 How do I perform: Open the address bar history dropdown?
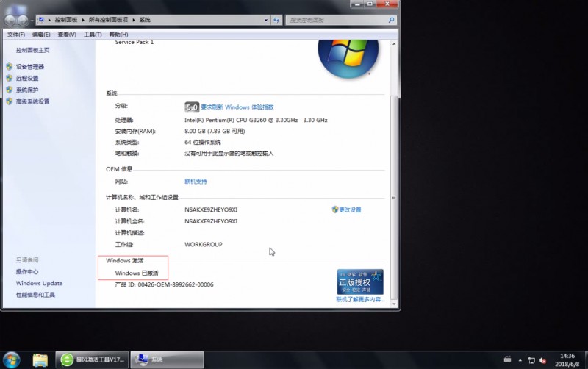[x=266, y=20]
